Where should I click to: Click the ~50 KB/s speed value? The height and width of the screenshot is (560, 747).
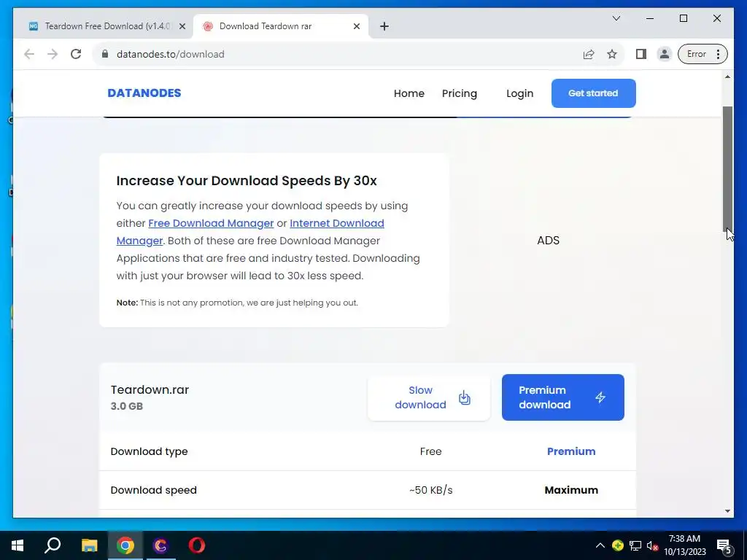pos(430,490)
